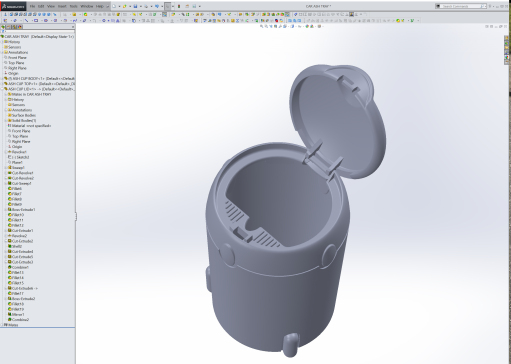Select the Cut-Sweep1 feature
This screenshot has height=364, width=511.
(21, 183)
